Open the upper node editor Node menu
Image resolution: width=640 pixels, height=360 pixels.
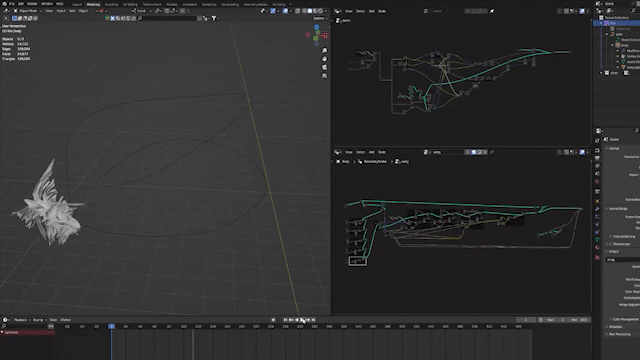click(x=382, y=11)
